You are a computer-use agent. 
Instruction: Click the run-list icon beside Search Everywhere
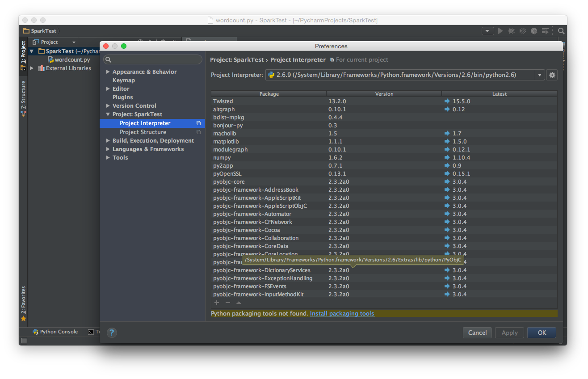coord(545,31)
